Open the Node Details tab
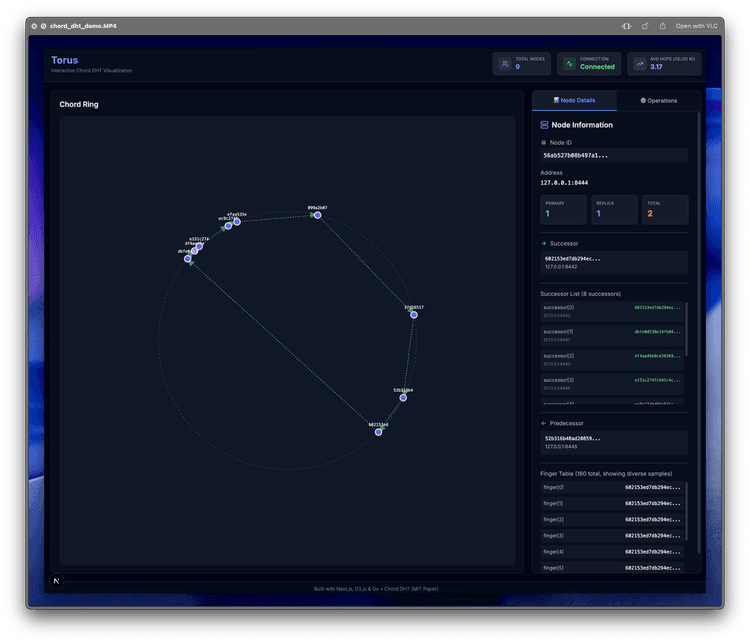 tap(575, 100)
